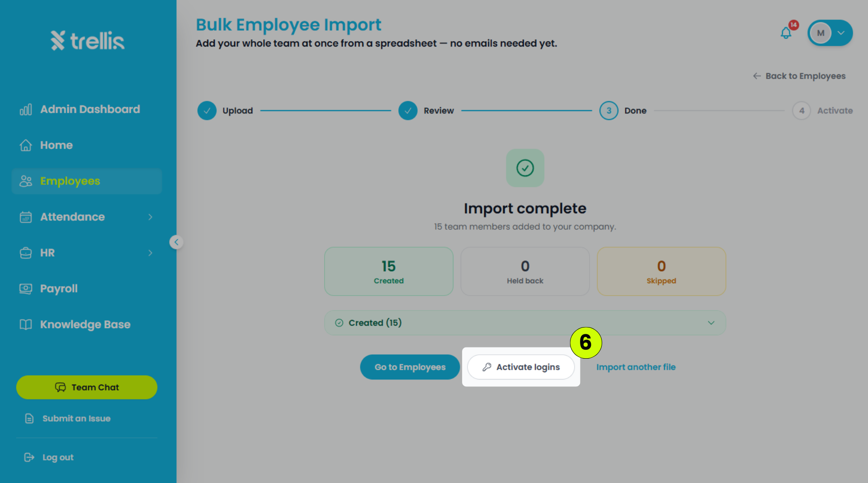Go to Home menu item

(x=87, y=145)
